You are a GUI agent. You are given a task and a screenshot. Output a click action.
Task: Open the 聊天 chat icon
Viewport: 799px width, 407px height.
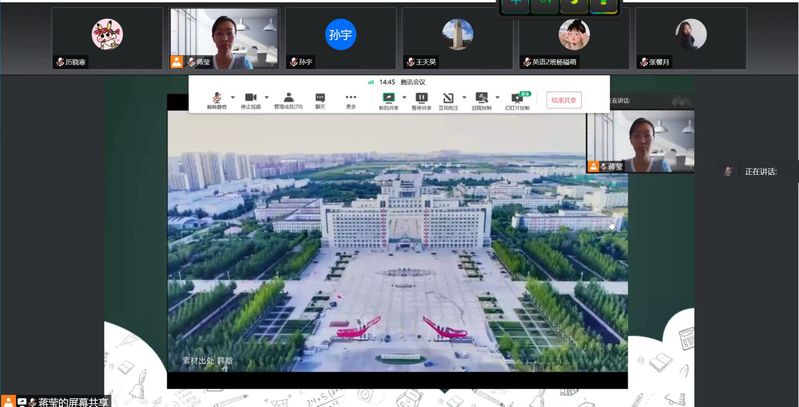pyautogui.click(x=320, y=98)
